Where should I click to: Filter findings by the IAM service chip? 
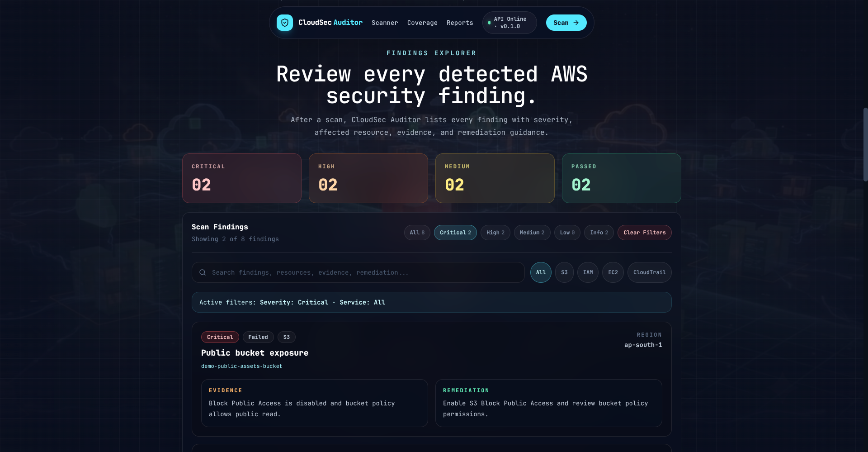coord(588,272)
